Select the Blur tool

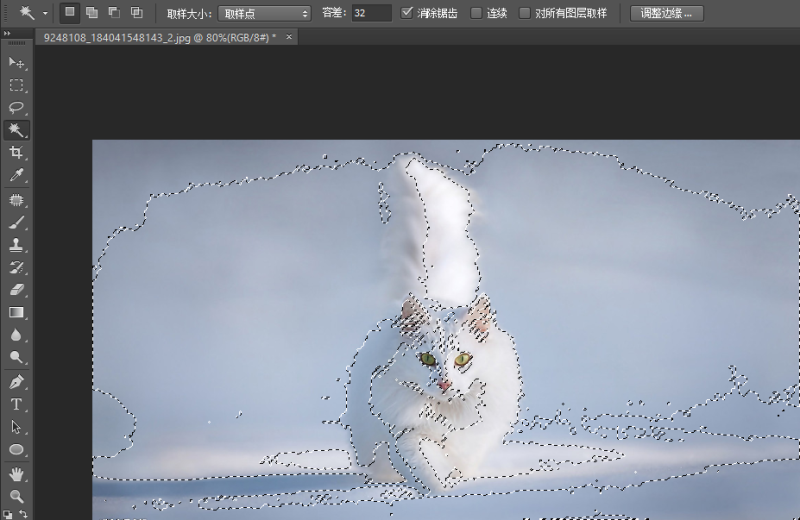coord(16,335)
